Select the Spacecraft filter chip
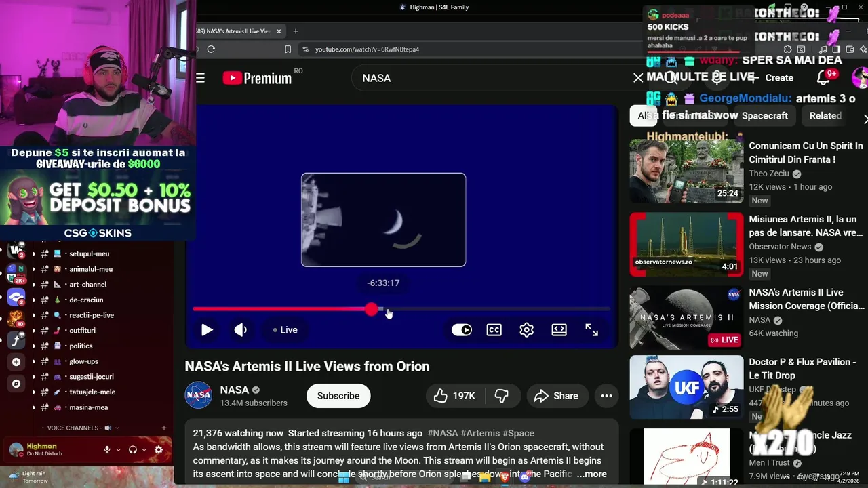Screen dimensions: 868x488 tap(764, 116)
